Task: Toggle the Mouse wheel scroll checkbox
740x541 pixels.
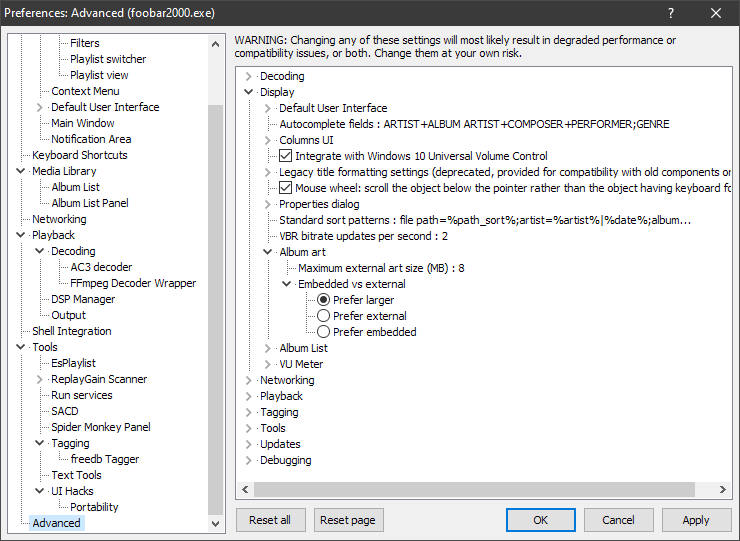Action: [x=286, y=188]
